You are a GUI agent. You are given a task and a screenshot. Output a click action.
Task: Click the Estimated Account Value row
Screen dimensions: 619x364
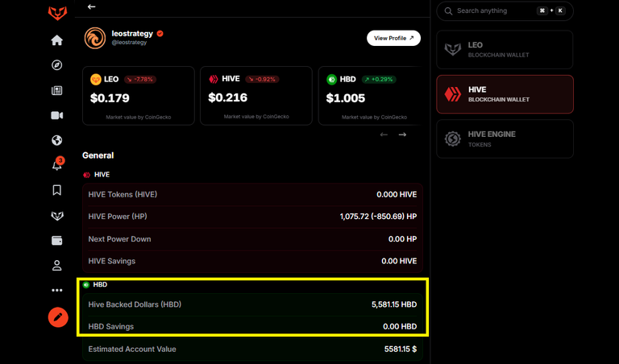point(252,349)
